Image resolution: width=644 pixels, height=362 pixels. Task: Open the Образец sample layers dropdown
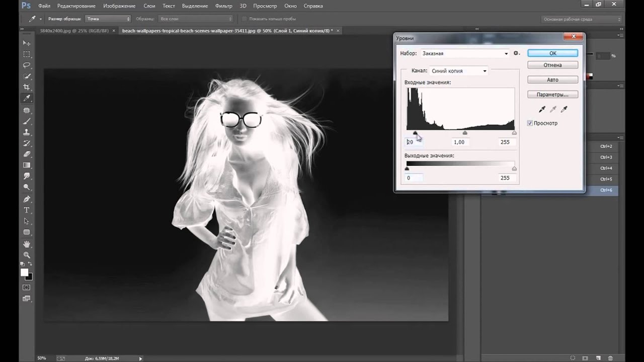tap(196, 19)
